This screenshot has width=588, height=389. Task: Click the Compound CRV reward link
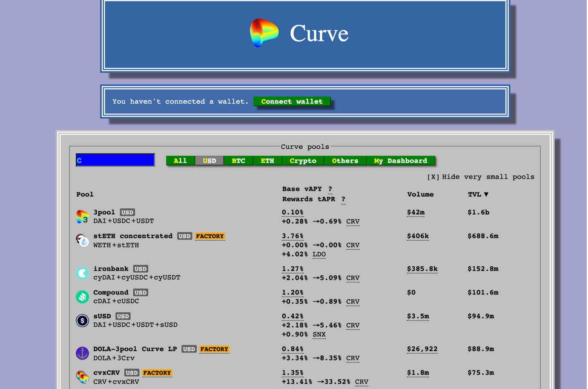[x=353, y=302]
